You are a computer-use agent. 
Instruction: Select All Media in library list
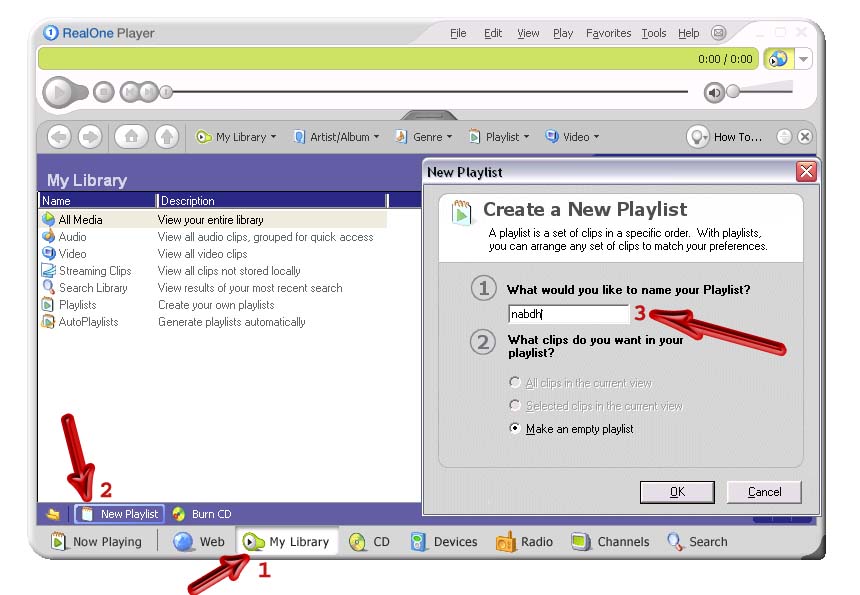pyautogui.click(x=213, y=220)
